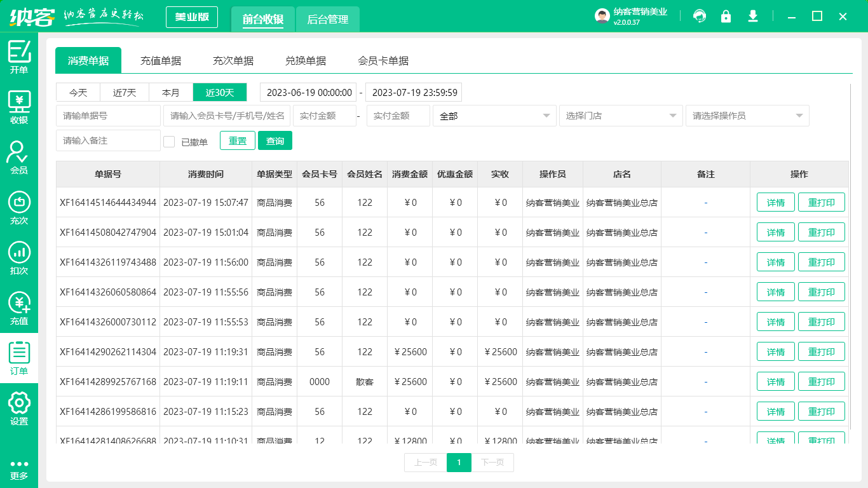Click the 查询 search button
This screenshot has height=488, width=868.
pyautogui.click(x=275, y=140)
